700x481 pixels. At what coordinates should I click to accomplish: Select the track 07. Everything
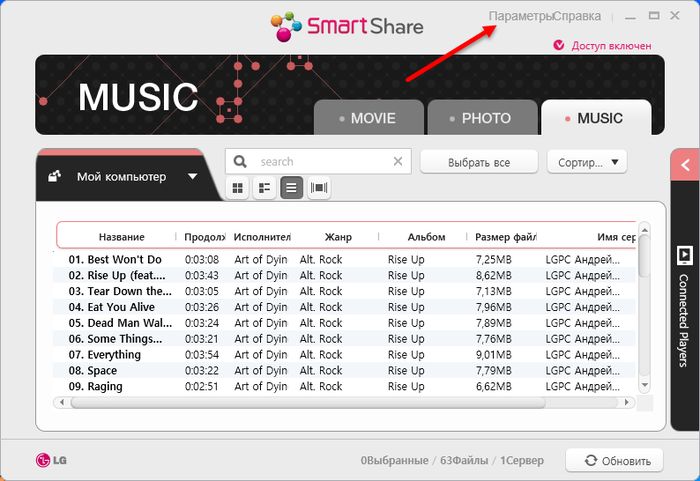click(x=114, y=355)
